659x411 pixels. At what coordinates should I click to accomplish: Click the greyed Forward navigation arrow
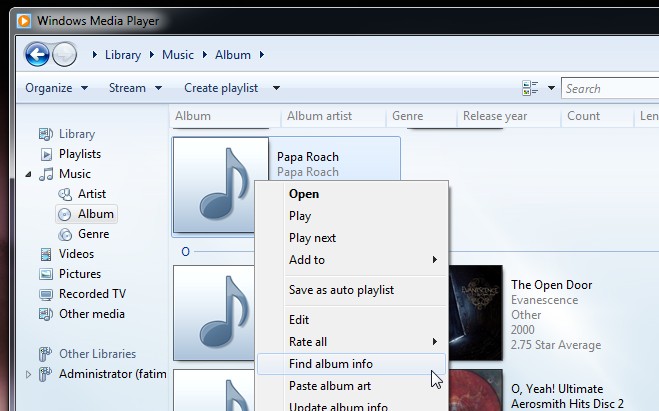point(64,55)
